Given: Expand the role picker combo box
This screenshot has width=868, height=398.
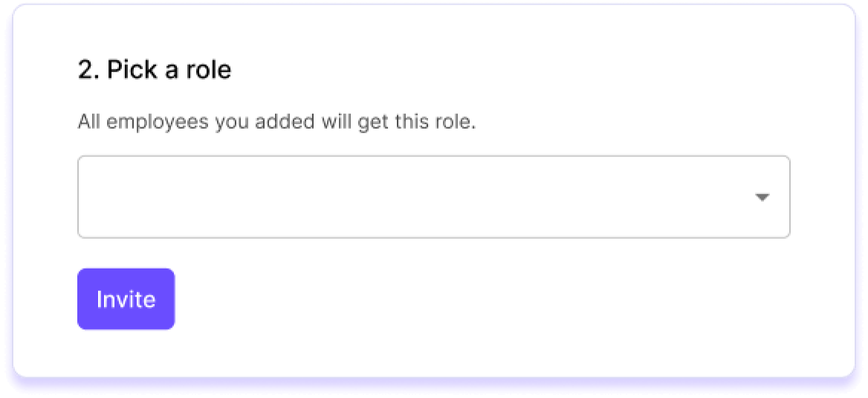Looking at the screenshot, I should tap(433, 197).
